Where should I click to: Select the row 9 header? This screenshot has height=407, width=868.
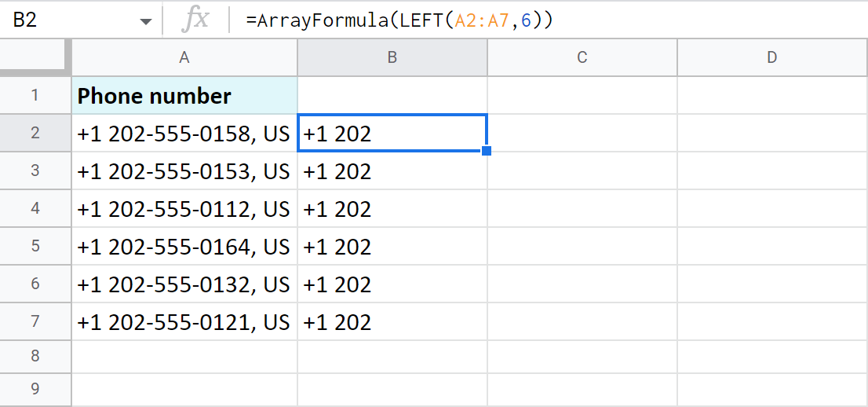tap(35, 390)
